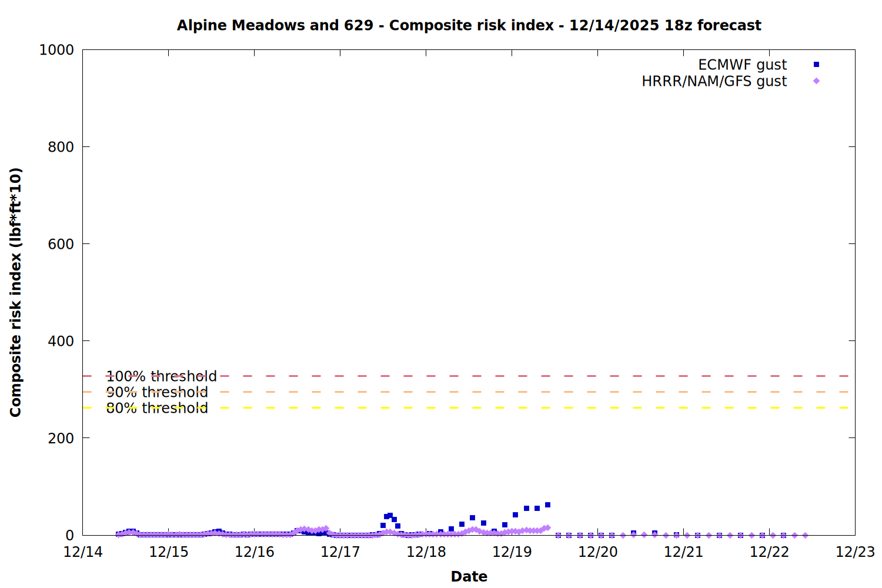Click the 400 y-axis tick label
This screenshot has height=588, width=882.
pyautogui.click(x=61, y=341)
